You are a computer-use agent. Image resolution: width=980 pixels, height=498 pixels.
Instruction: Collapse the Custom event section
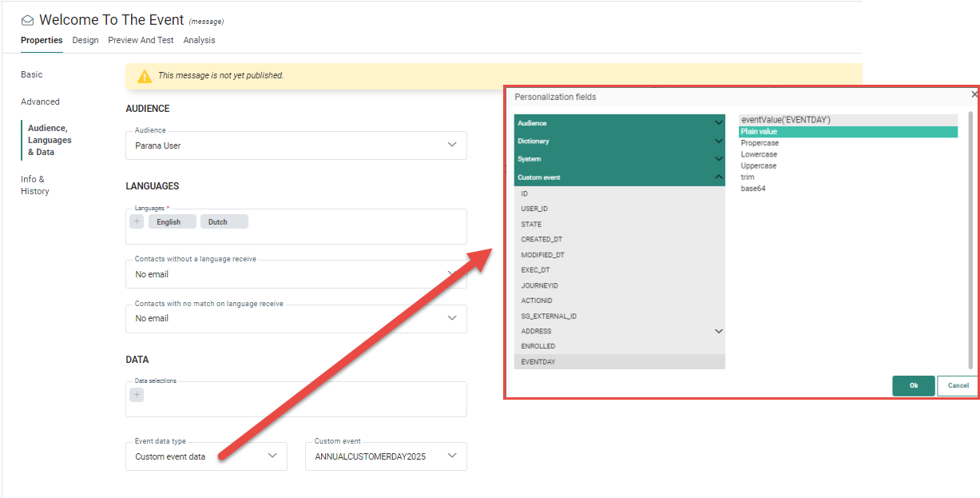pos(718,177)
